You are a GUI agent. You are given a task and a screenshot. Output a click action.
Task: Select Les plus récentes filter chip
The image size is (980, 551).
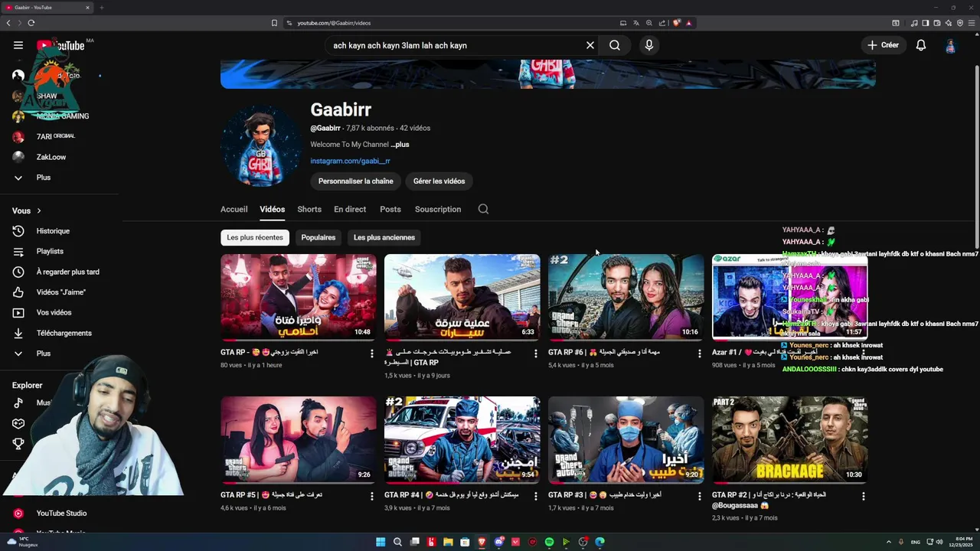point(255,237)
